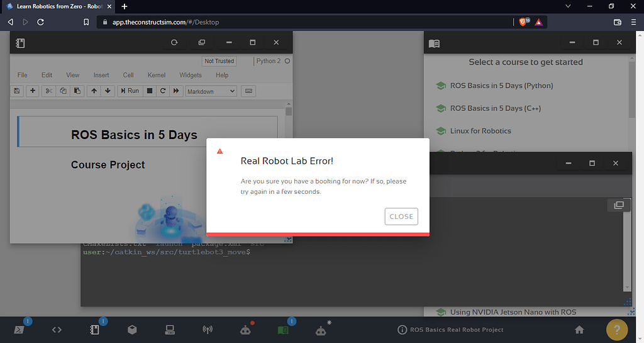Restart the kernel with circular arrow icon

tap(163, 91)
